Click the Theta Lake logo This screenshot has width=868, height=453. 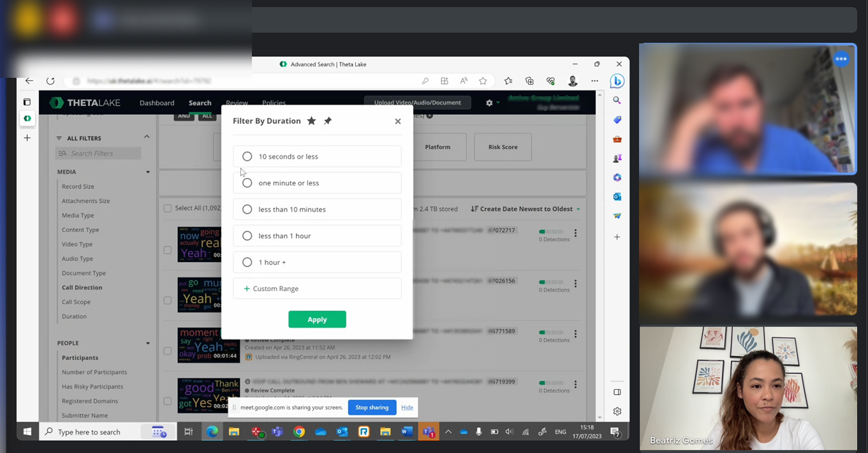(x=85, y=103)
